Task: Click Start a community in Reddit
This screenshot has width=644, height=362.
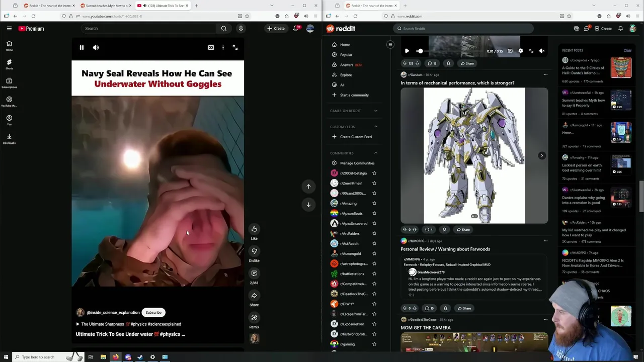Action: (354, 95)
